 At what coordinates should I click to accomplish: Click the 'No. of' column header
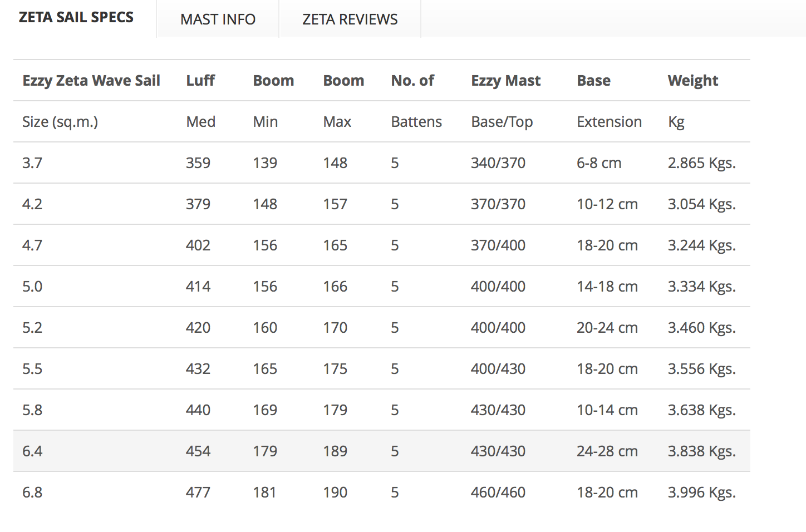412,81
